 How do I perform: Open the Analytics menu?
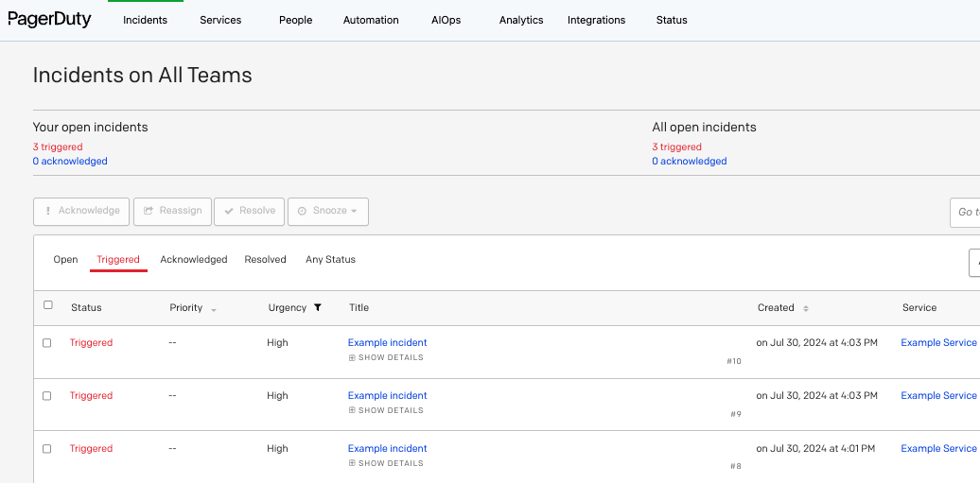coord(521,20)
